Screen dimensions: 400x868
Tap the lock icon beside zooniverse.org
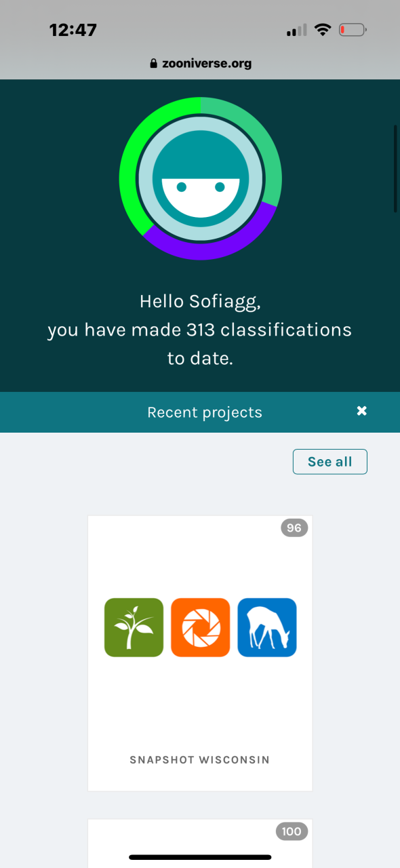click(x=154, y=64)
